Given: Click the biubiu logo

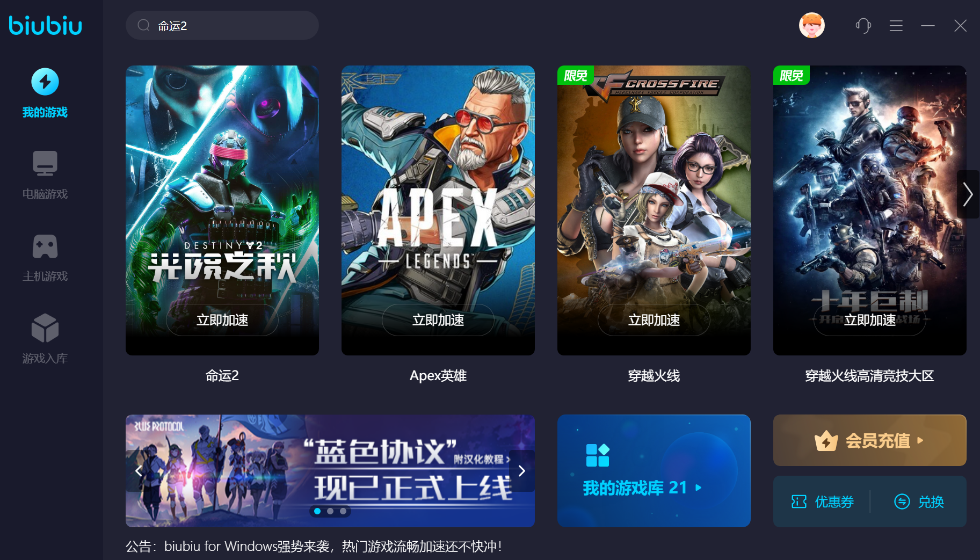Looking at the screenshot, I should tap(46, 25).
